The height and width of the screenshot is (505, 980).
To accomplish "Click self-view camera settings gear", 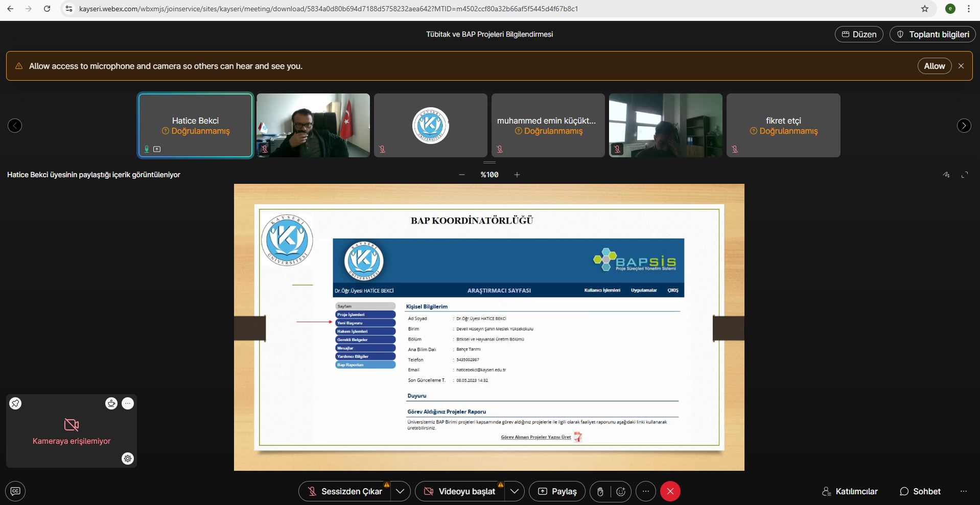I will (x=128, y=459).
